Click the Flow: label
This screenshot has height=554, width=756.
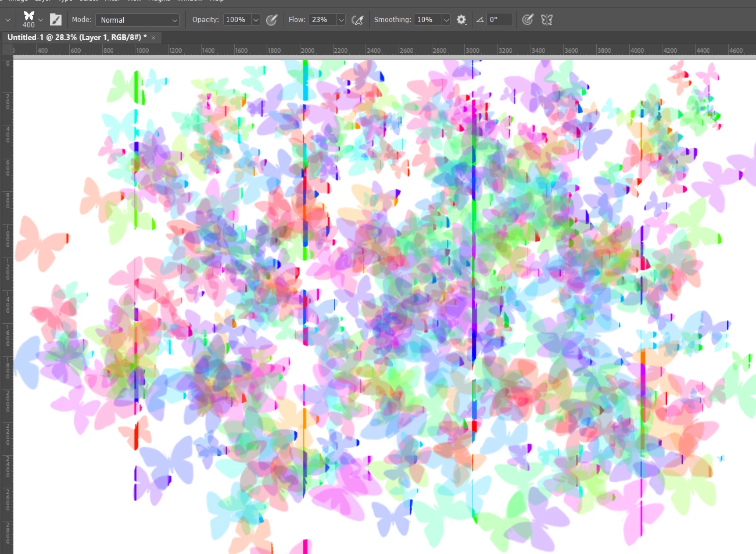pyautogui.click(x=297, y=20)
